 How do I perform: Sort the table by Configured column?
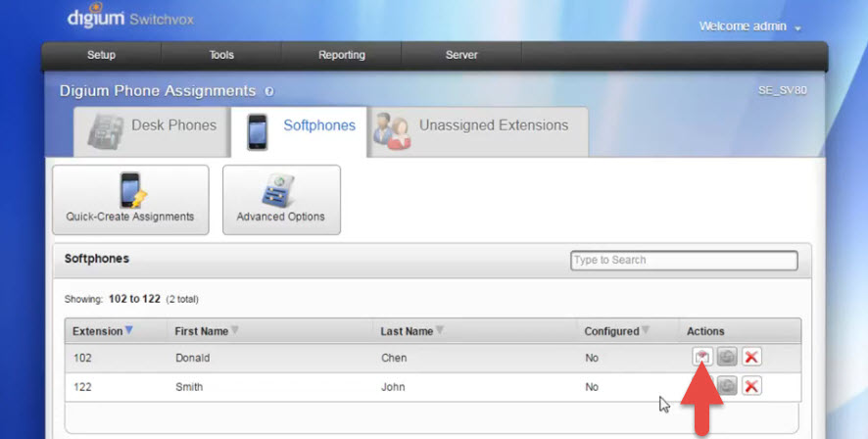click(616, 331)
